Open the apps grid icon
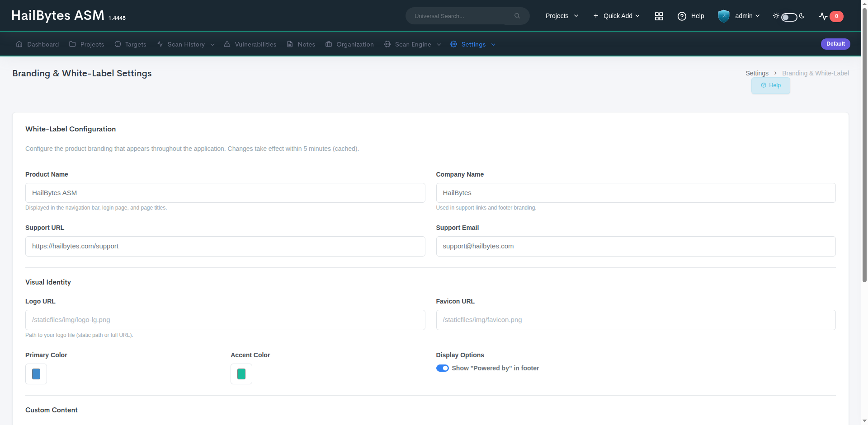The image size is (868, 425). pyautogui.click(x=659, y=16)
